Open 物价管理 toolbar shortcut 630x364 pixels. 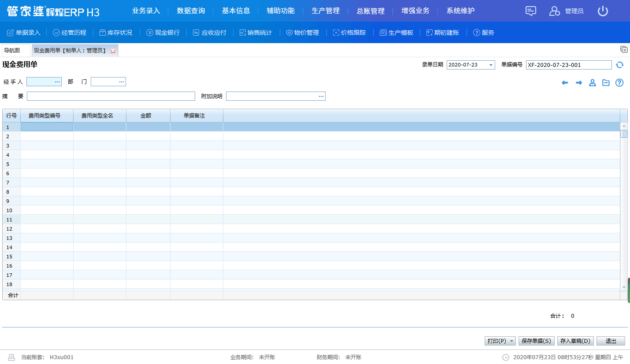(302, 33)
